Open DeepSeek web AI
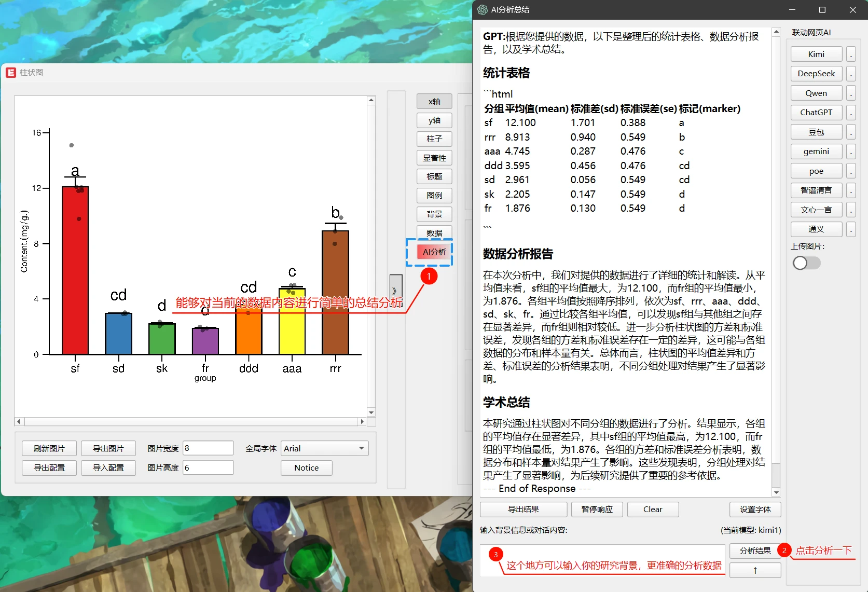 point(816,74)
